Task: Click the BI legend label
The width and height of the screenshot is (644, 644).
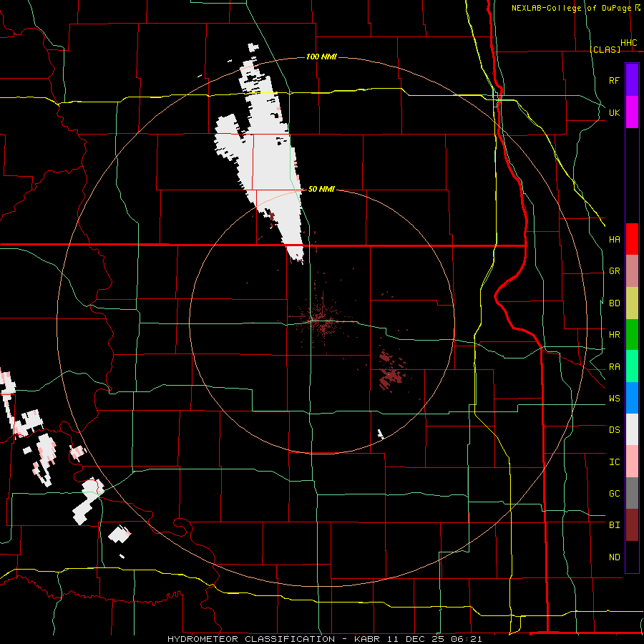Action: pyautogui.click(x=614, y=525)
